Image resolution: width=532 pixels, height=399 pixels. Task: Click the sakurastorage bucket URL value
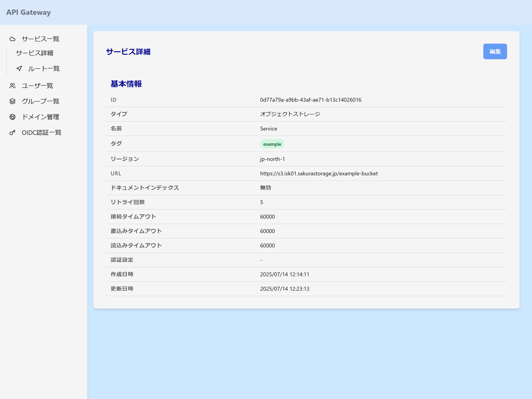point(319,174)
